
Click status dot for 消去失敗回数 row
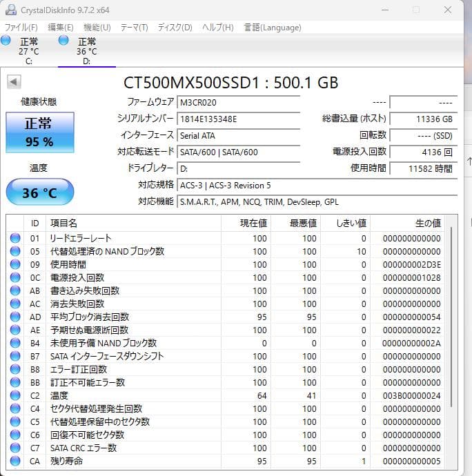[x=15, y=304]
